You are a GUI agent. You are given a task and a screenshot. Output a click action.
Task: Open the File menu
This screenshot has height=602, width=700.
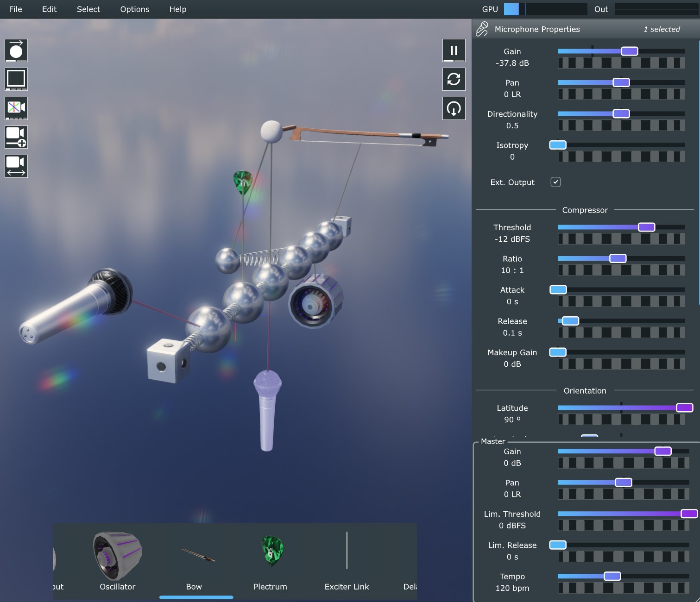(15, 9)
